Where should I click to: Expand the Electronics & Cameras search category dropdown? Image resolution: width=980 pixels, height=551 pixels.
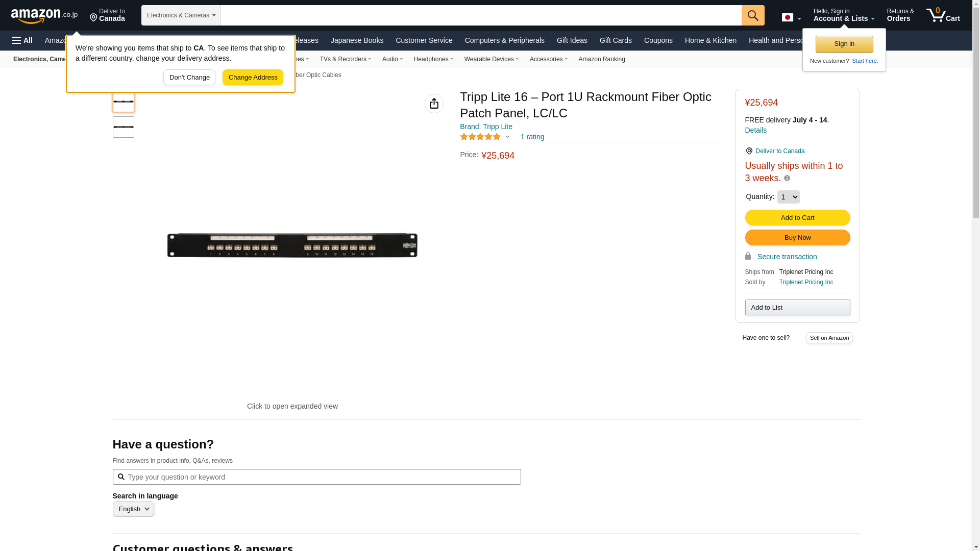pos(181,15)
